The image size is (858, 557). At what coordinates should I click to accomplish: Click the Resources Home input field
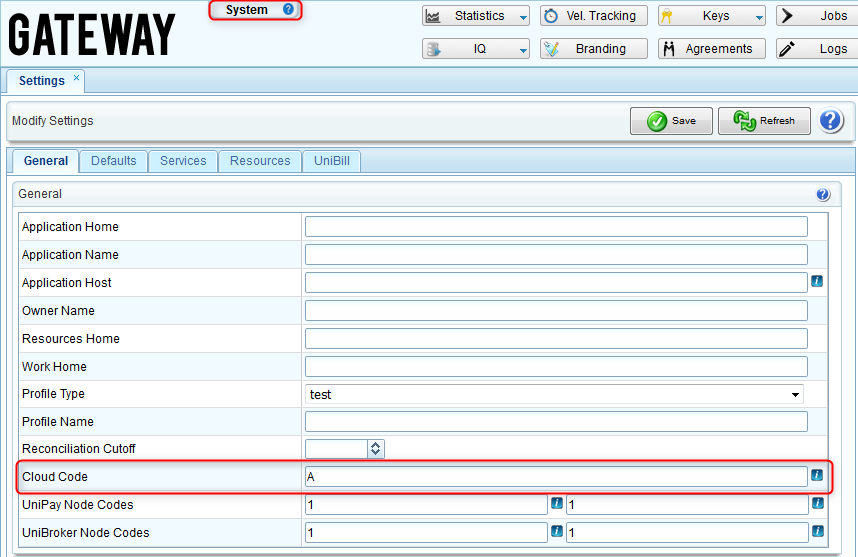[x=556, y=338]
